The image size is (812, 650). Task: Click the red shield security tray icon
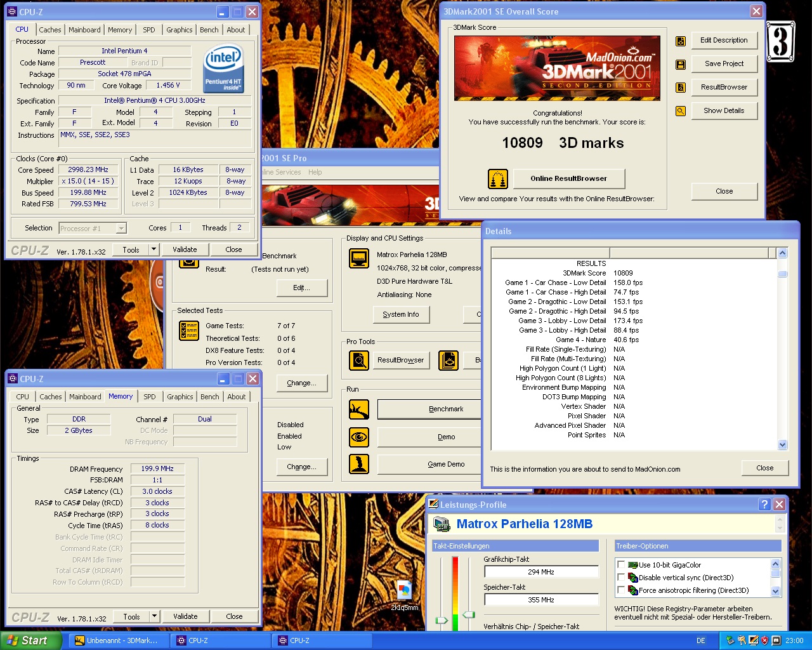(764, 640)
